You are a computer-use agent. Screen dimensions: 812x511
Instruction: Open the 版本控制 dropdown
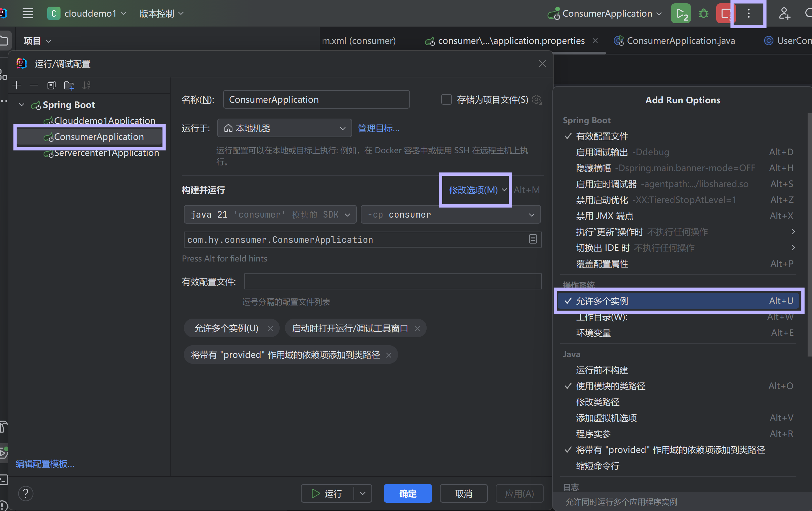(161, 14)
